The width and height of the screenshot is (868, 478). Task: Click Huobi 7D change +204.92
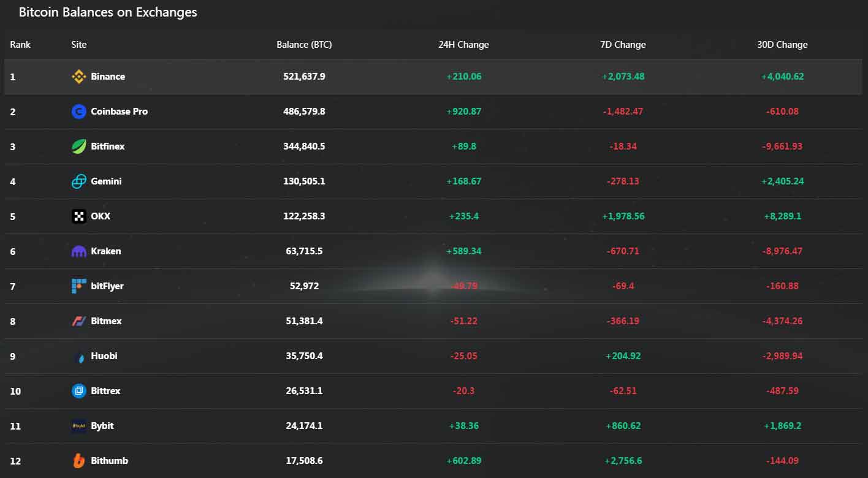[623, 356]
